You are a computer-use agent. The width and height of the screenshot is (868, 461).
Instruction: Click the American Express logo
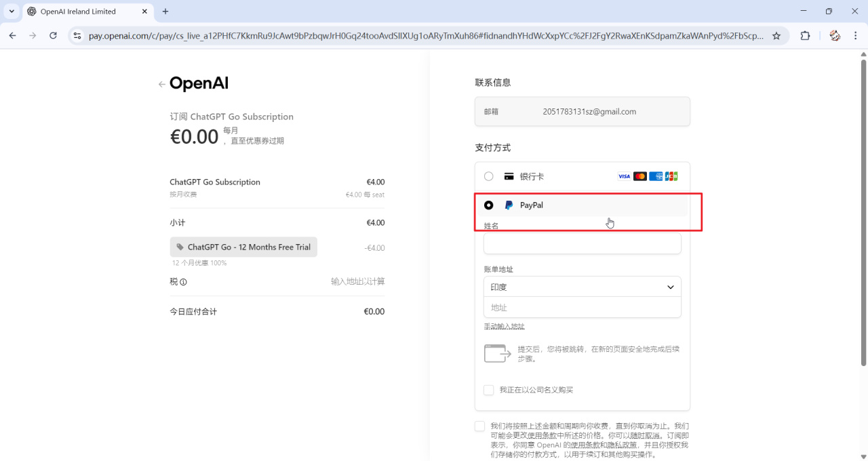(656, 176)
